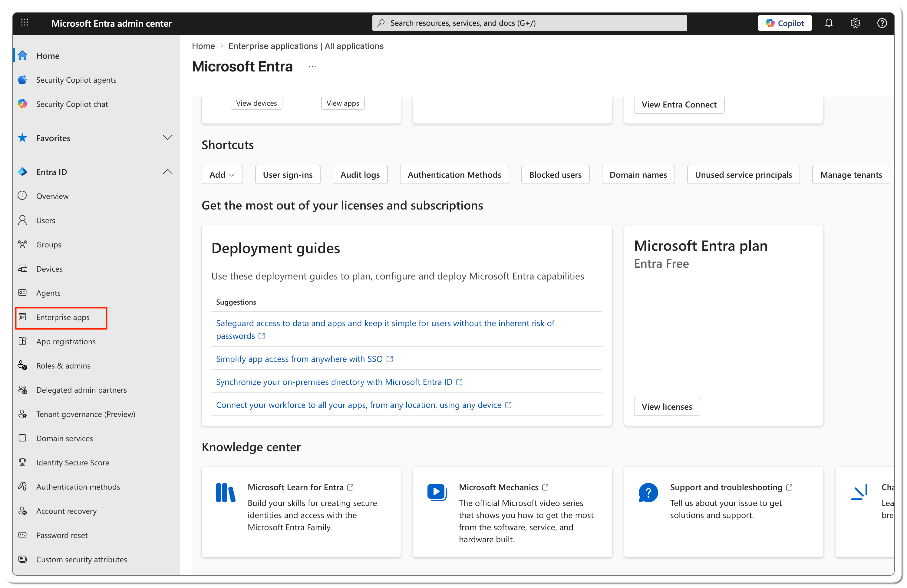Click the Identity Secure Score trophy icon
907x588 pixels.
pos(22,462)
